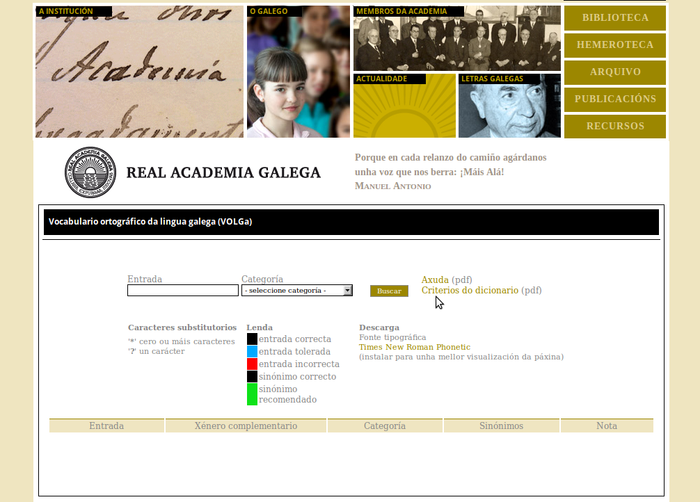Open the Actualidade sun tile
The image size is (700, 502).
tap(404, 106)
